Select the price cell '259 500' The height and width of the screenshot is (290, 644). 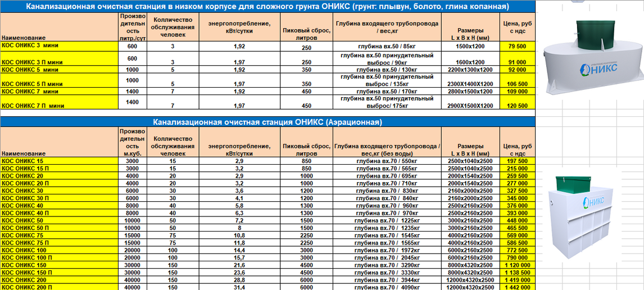coord(518,176)
